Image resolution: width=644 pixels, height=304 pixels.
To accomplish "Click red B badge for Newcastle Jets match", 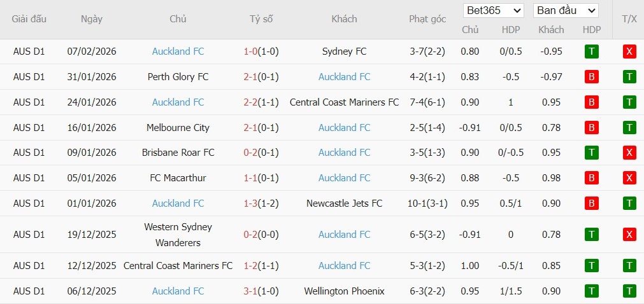I will (x=591, y=204).
